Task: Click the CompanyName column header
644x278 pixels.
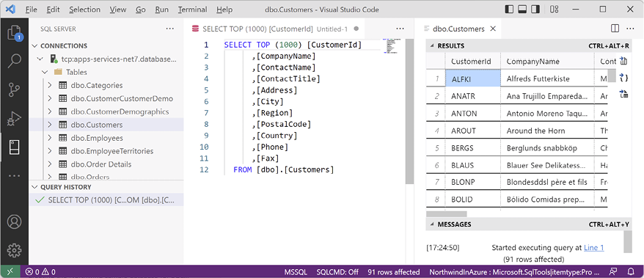Action: point(547,61)
